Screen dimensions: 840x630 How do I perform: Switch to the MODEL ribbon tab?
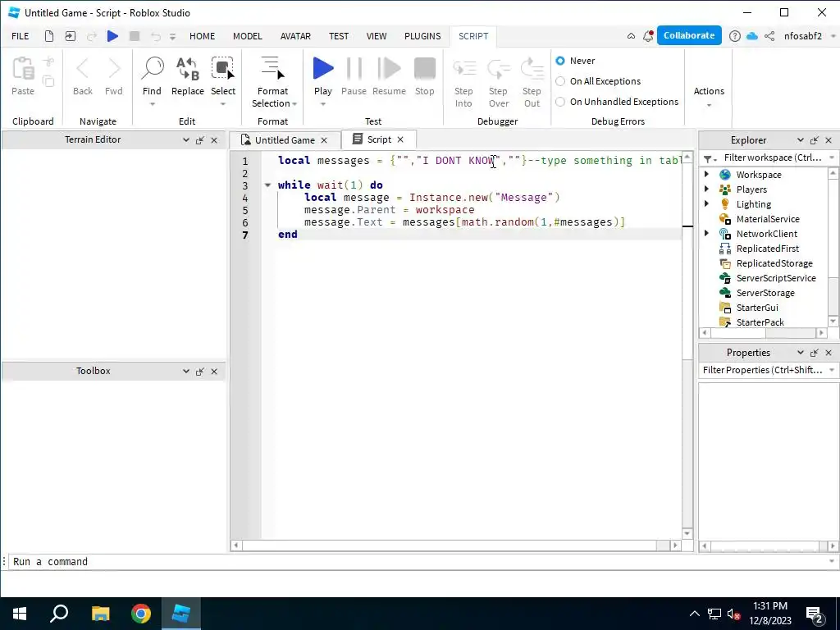point(248,36)
